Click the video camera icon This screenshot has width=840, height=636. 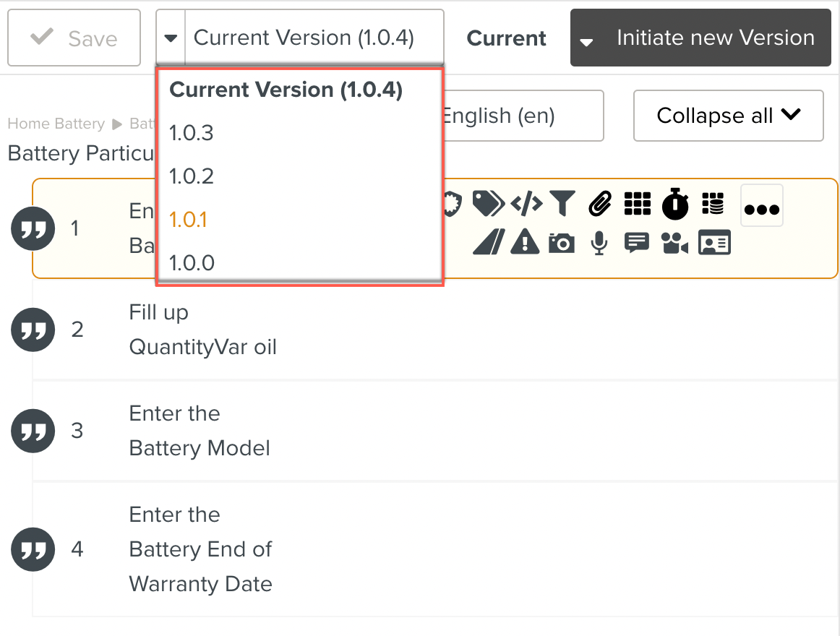point(674,244)
